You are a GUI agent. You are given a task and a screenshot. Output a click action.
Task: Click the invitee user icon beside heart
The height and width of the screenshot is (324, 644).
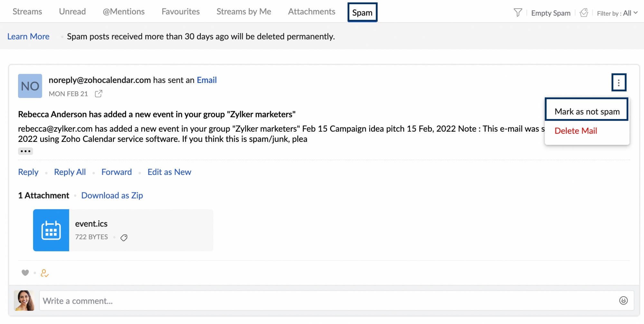coord(44,273)
